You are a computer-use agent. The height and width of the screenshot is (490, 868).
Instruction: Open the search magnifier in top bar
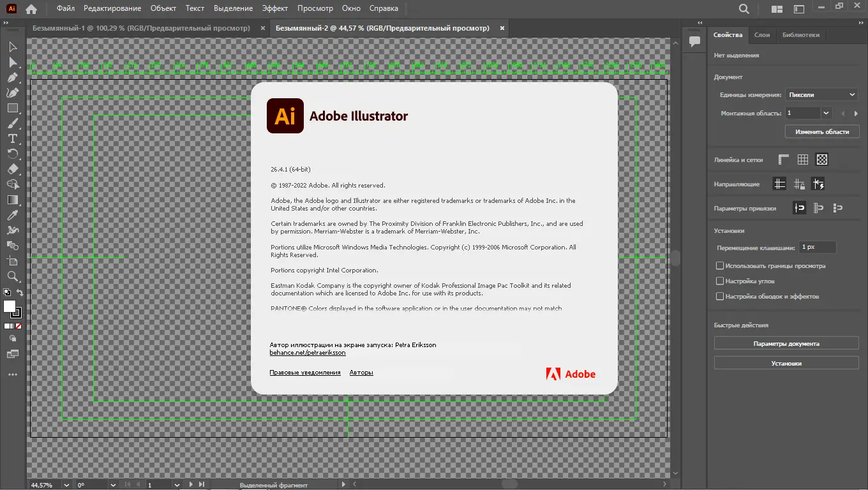point(744,9)
